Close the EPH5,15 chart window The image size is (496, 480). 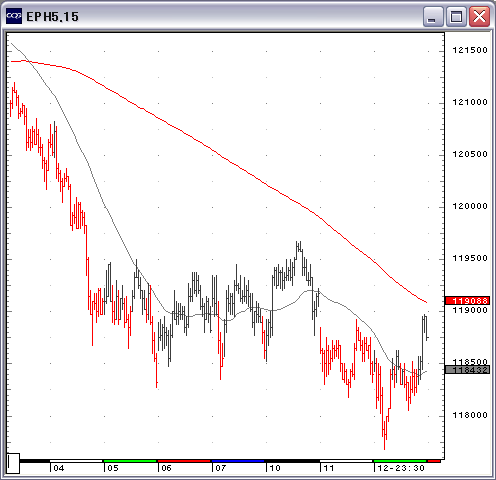point(479,16)
